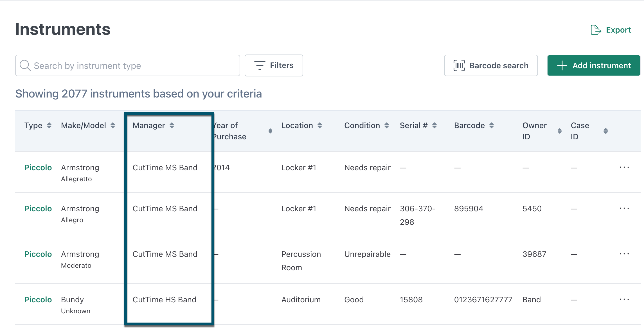
Task: Click CutTime HS Band manager cell
Action: (165, 300)
